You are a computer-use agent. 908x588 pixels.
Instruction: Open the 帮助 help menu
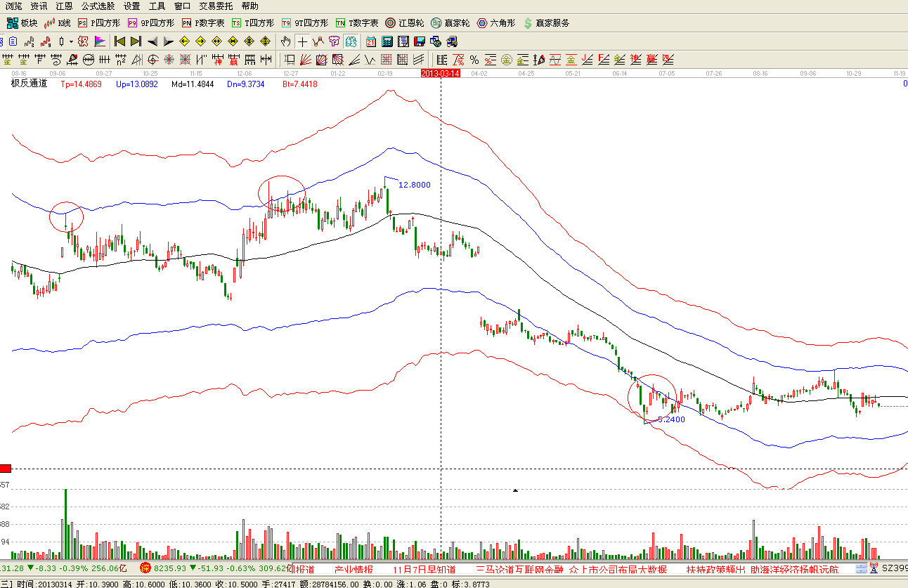249,6
